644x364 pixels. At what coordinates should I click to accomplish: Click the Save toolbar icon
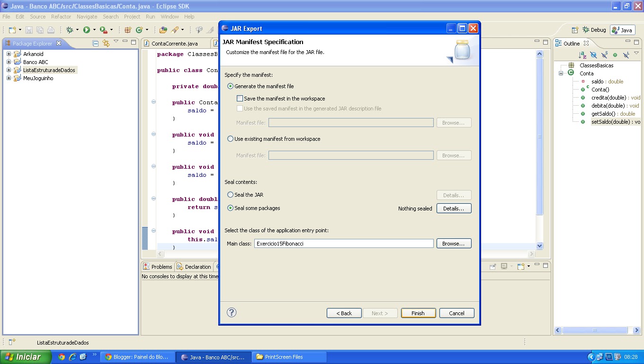[29, 29]
